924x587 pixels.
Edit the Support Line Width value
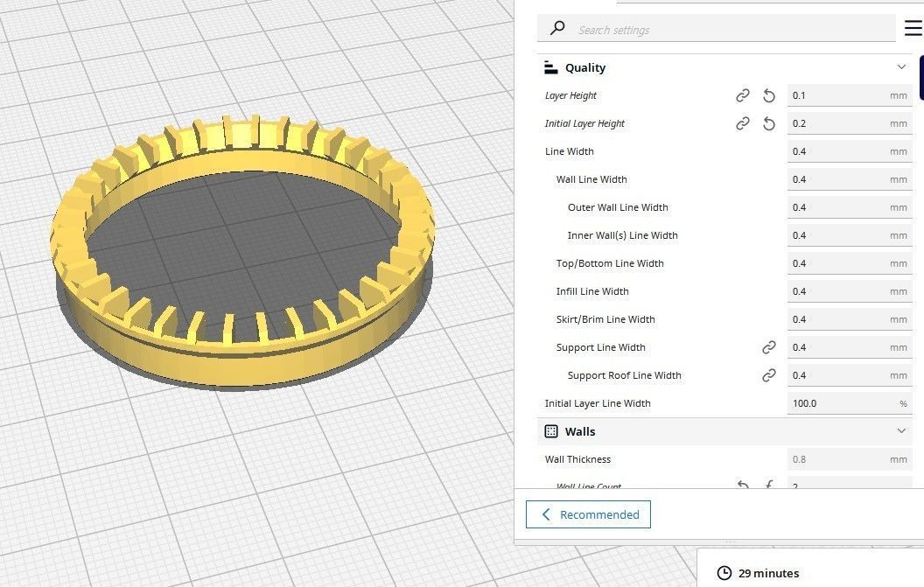(850, 347)
